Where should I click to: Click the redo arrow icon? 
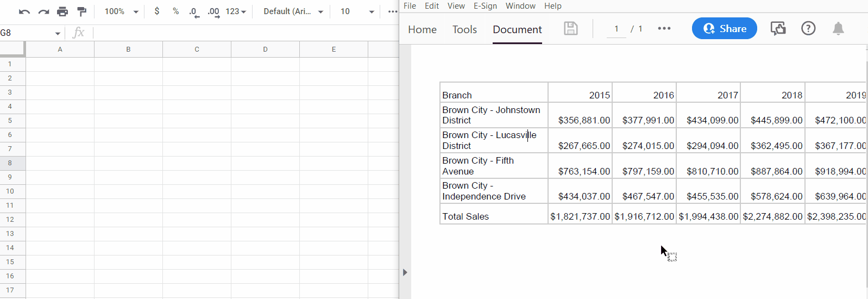(x=43, y=11)
